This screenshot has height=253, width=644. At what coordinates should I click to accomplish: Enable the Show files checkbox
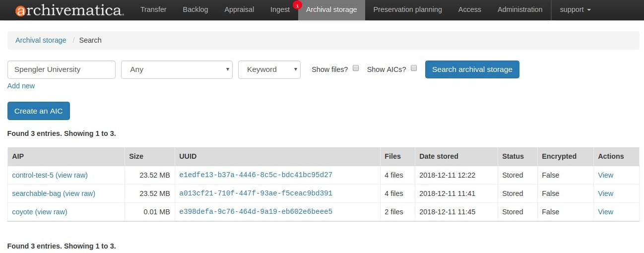pos(356,68)
